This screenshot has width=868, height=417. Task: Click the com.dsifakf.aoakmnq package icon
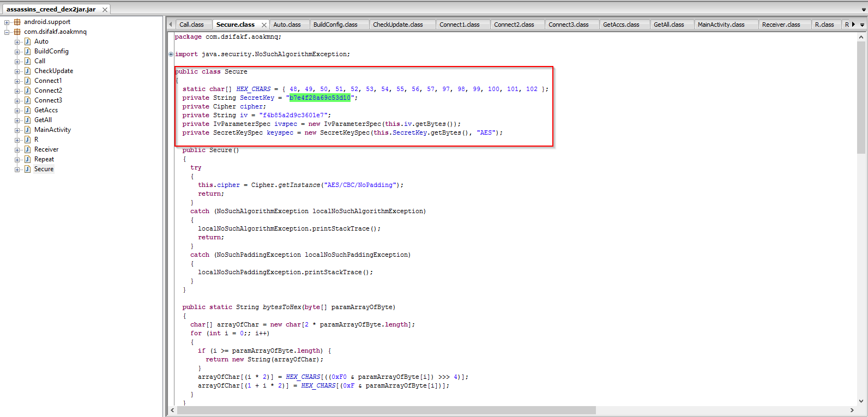pyautogui.click(x=17, y=32)
